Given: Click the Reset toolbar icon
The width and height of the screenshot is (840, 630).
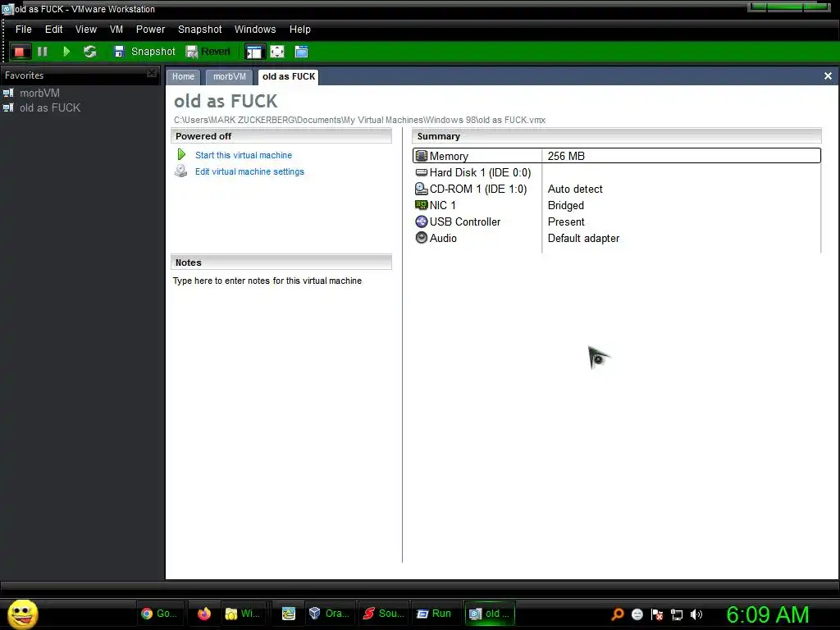Looking at the screenshot, I should (90, 52).
